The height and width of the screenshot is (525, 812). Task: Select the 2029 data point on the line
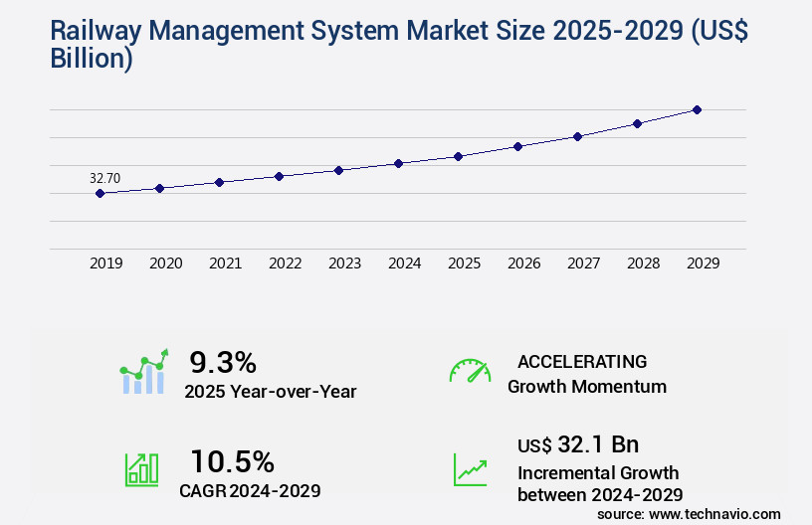(697, 109)
